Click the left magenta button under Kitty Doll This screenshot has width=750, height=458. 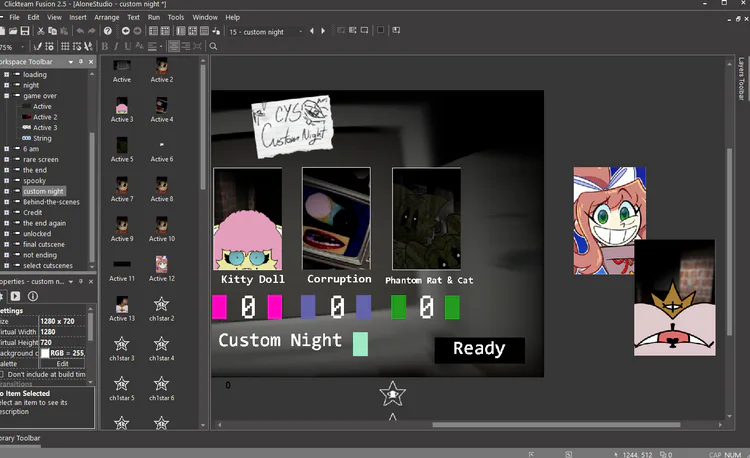[x=220, y=307]
